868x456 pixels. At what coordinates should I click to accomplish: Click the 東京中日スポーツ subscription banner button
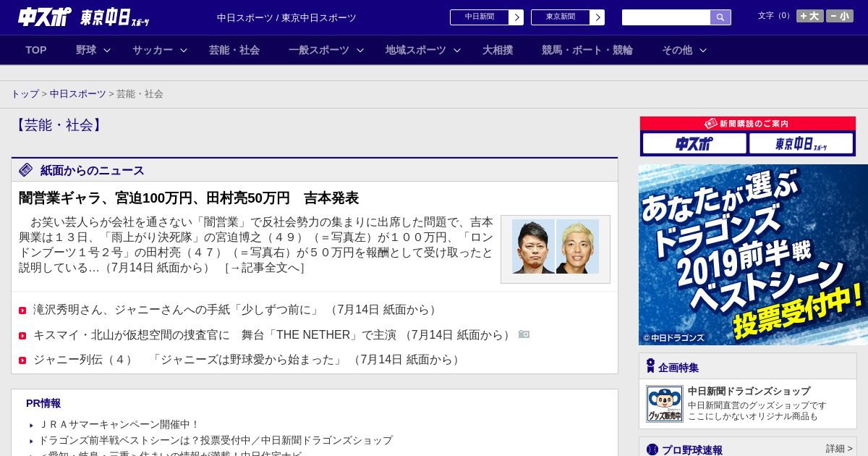(801, 143)
